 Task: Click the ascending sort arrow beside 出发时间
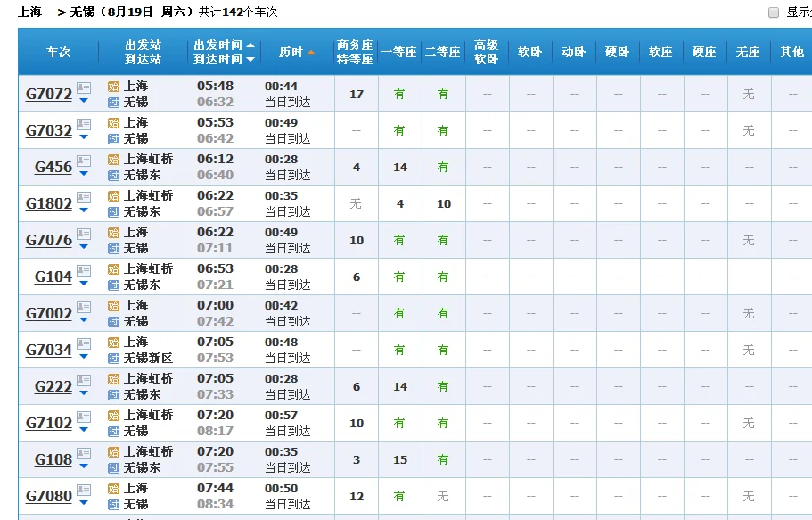pos(250,45)
